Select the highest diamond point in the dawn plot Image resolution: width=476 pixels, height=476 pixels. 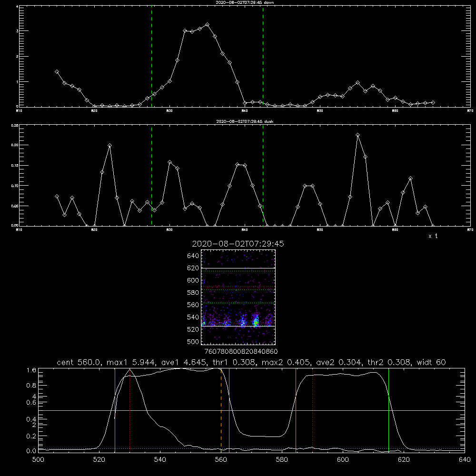[208, 25]
